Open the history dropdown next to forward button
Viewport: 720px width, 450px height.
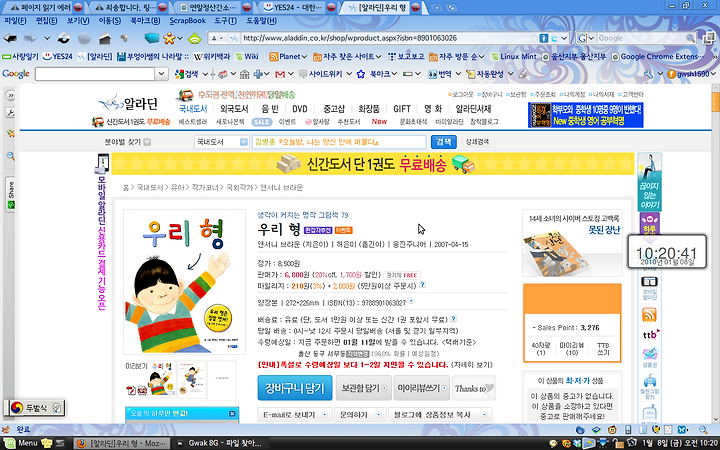(47, 39)
